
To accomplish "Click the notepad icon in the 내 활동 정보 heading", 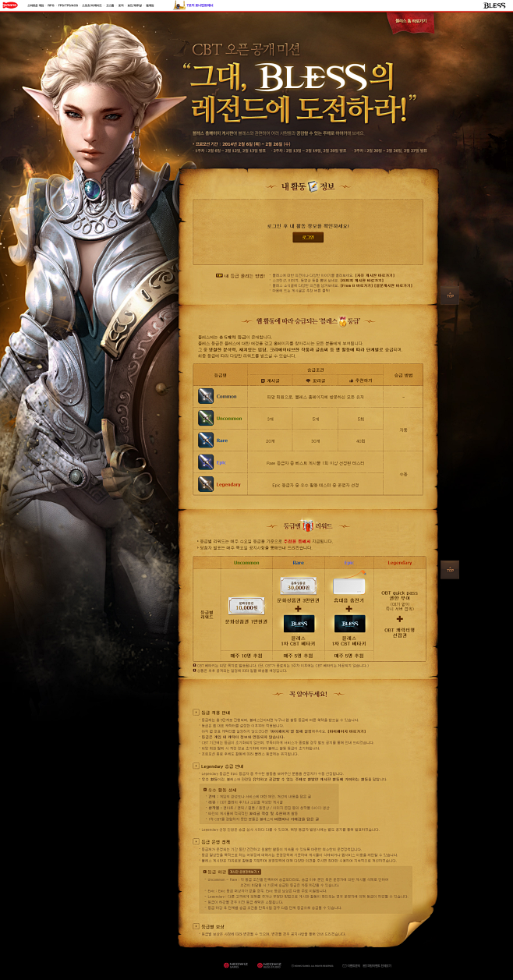I will click(x=313, y=186).
